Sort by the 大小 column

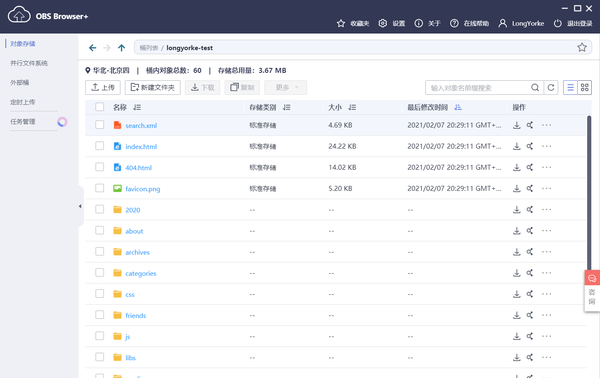[352, 108]
